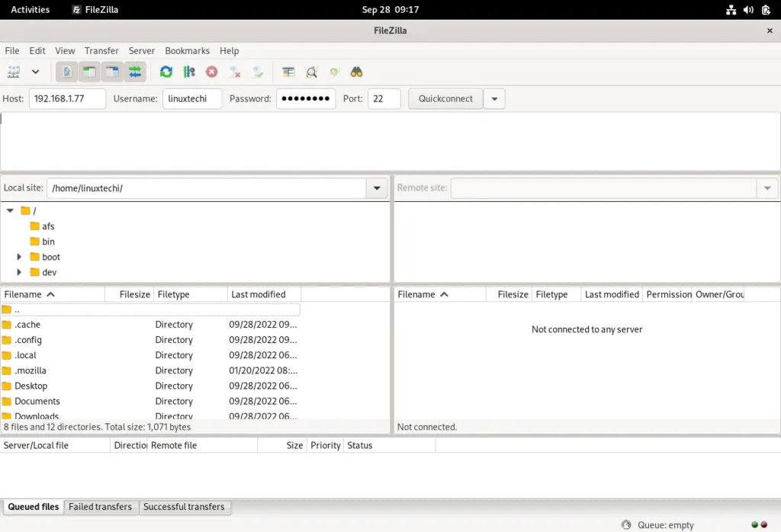Image resolution: width=781 pixels, height=532 pixels.
Task: Expand the boot folder node
Action: coord(19,257)
